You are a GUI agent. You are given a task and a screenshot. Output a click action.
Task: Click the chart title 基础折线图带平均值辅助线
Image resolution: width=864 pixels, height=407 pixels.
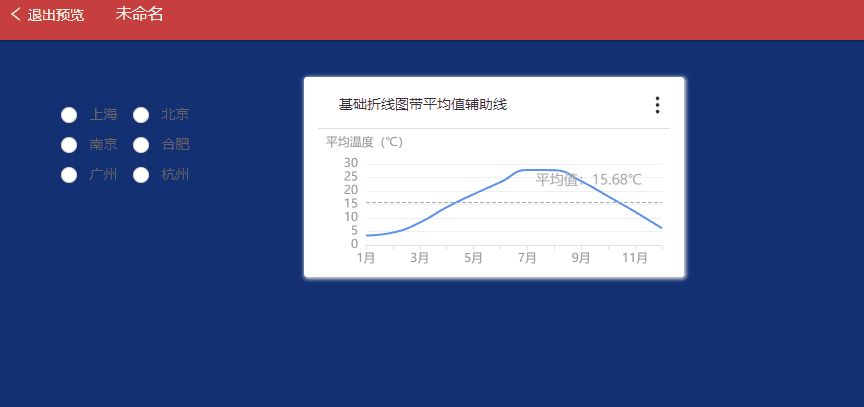tap(427, 105)
